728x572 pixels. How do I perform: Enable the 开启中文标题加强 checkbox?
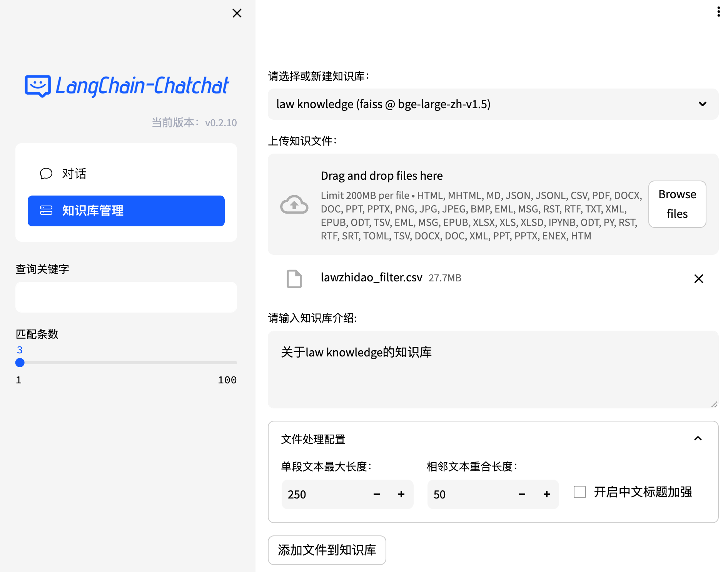pos(580,492)
